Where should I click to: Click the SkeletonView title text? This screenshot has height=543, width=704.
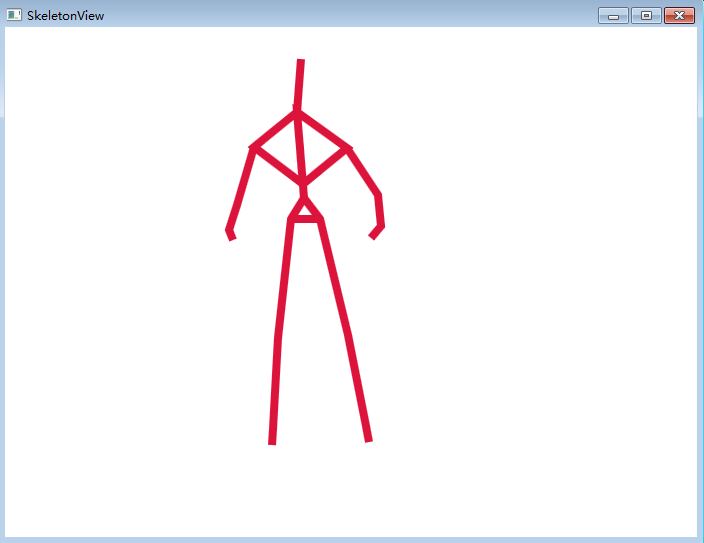66,16
